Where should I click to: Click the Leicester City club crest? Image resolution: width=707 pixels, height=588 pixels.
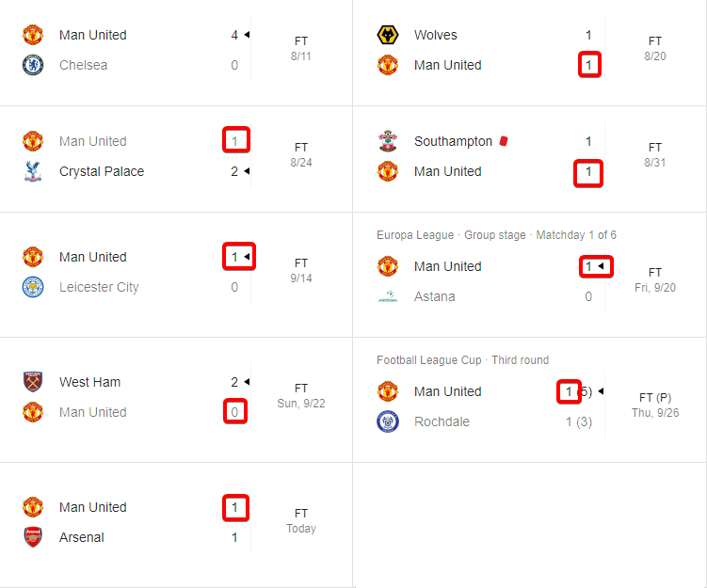tap(33, 288)
